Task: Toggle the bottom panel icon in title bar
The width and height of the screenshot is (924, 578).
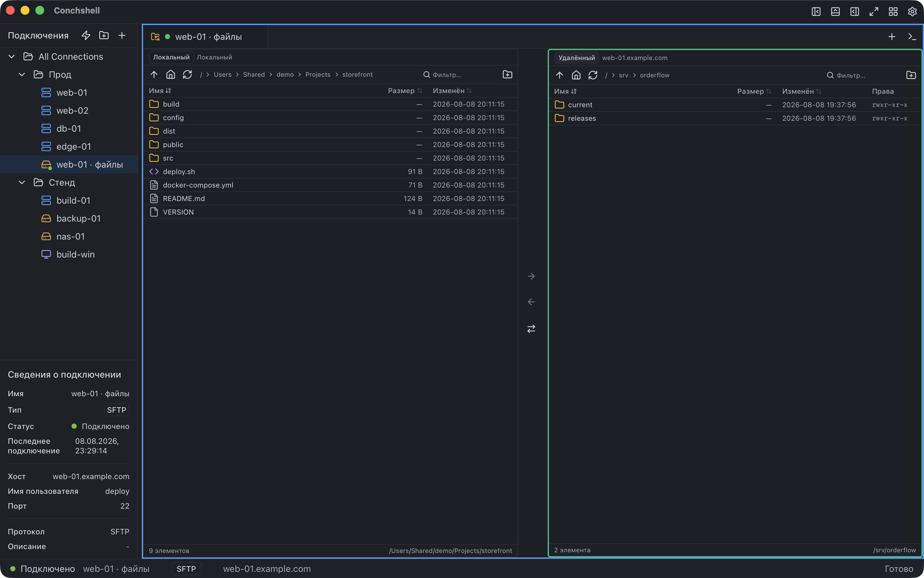Action: [x=835, y=12]
